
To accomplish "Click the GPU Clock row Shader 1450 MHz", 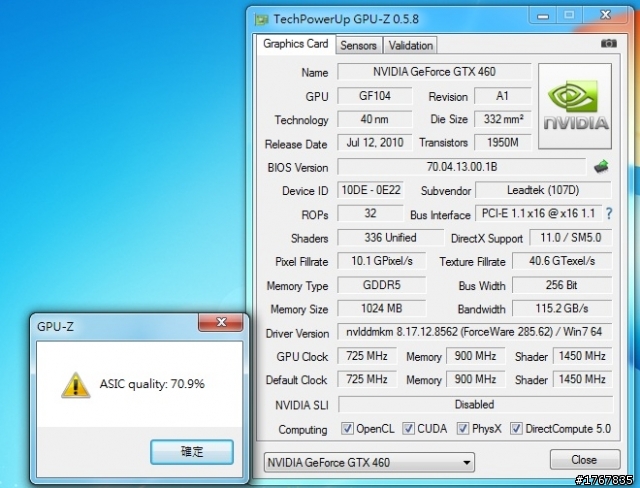I will 582,356.
